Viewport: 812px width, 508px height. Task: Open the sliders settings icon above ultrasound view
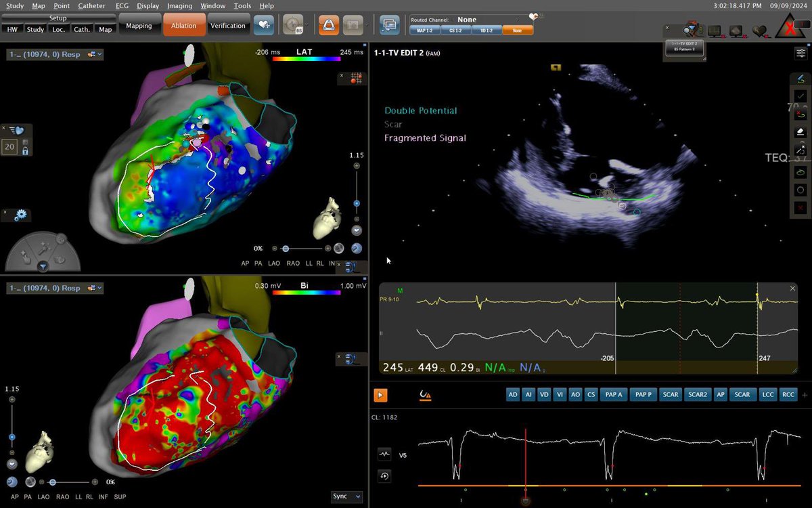click(800, 53)
